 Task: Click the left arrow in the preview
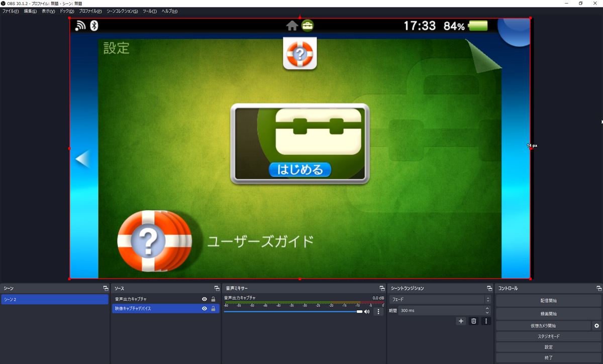[82, 160]
